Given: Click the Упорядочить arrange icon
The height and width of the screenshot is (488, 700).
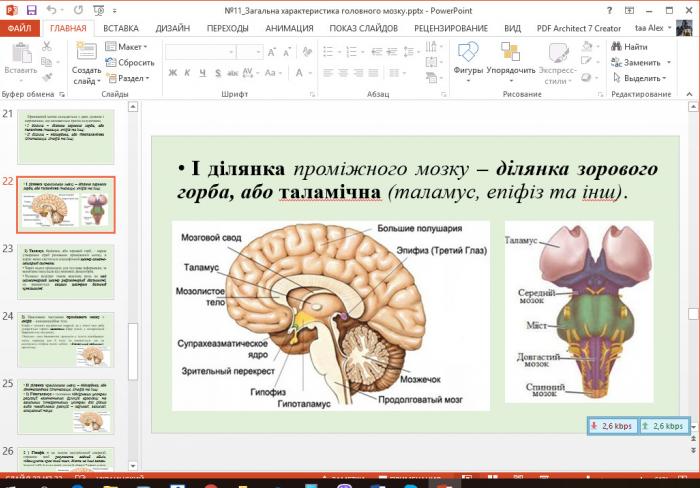Looking at the screenshot, I should coord(511,58).
